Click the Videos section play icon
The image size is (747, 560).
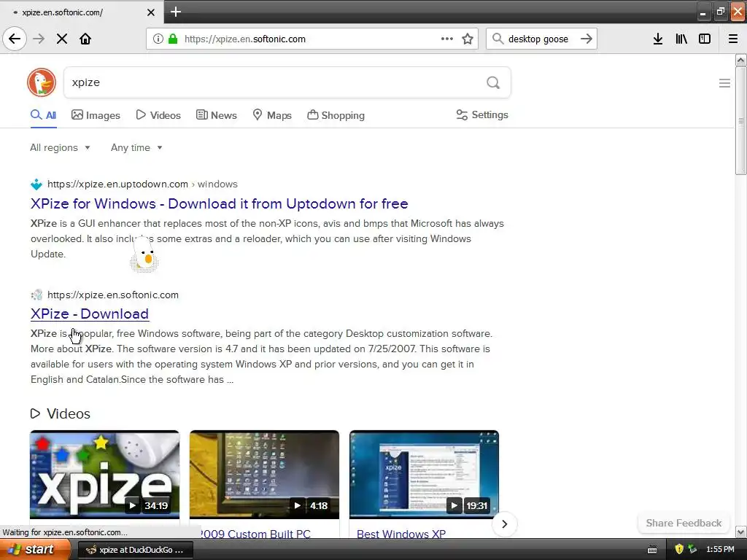click(35, 413)
